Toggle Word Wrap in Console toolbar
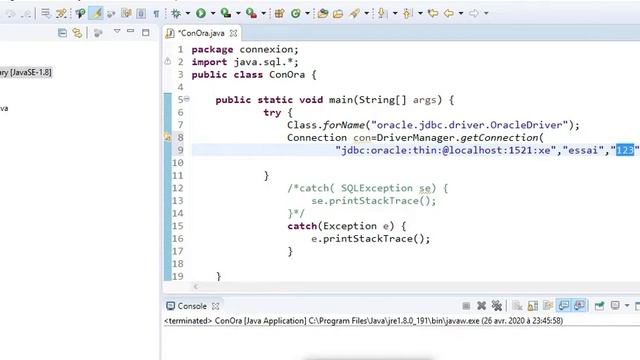The width and height of the screenshot is (640, 360). 548,306
